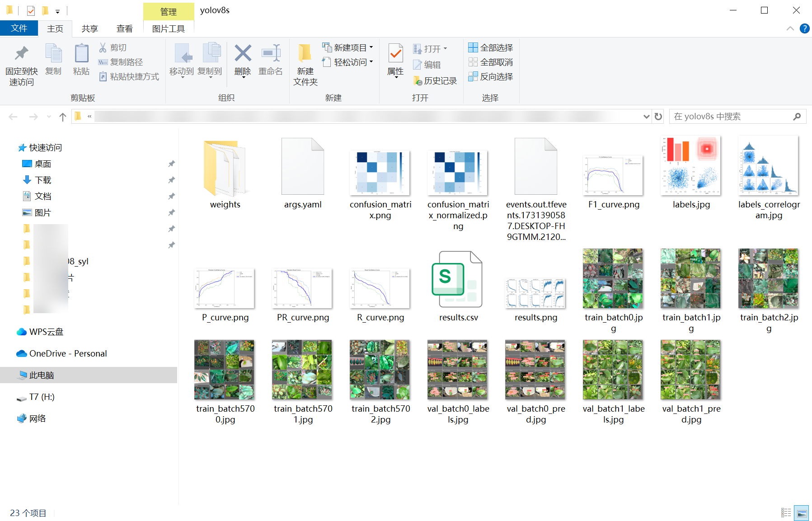Screen dimensions: 812x521
Task: Open History (历史记录)
Action: [x=435, y=81]
